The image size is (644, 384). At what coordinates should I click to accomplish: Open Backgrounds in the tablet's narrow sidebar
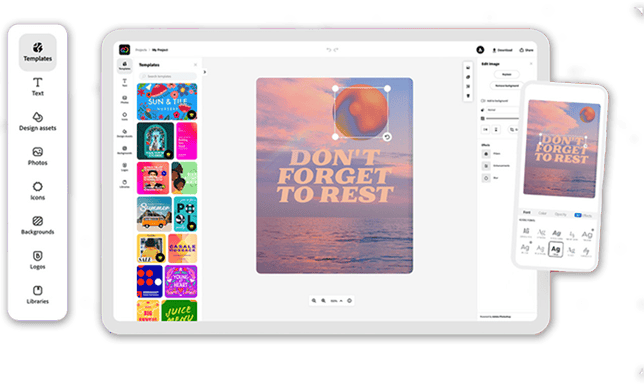[124, 150]
